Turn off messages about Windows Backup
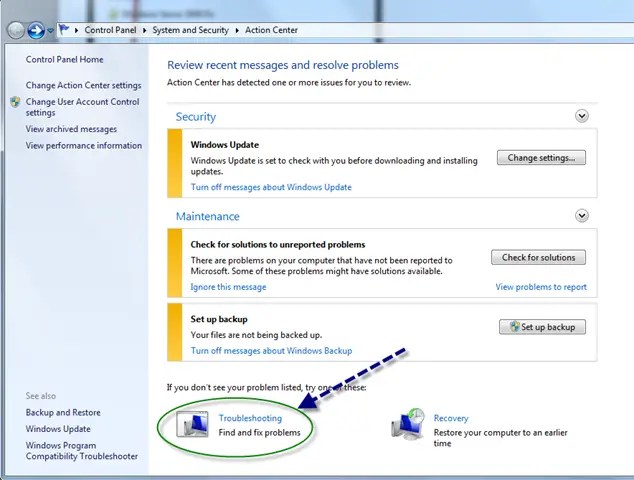The width and height of the screenshot is (634, 480). pyautogui.click(x=271, y=351)
